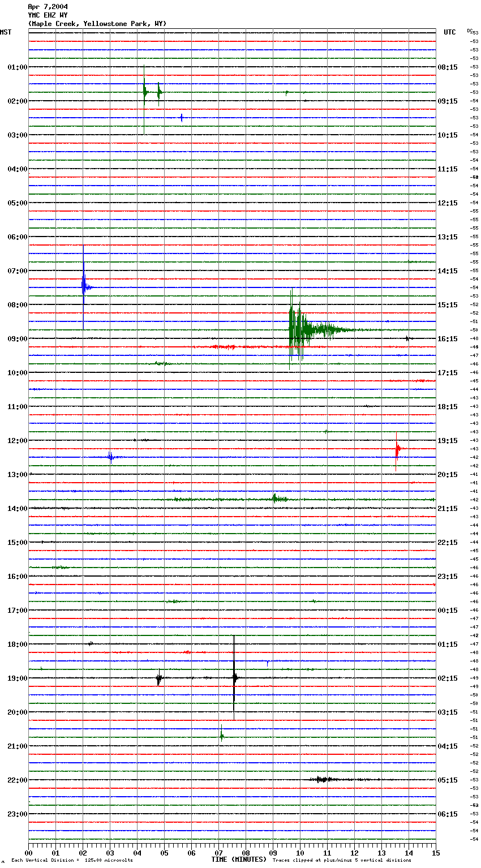Select the '23:15' UTC time label

[x=448, y=577]
